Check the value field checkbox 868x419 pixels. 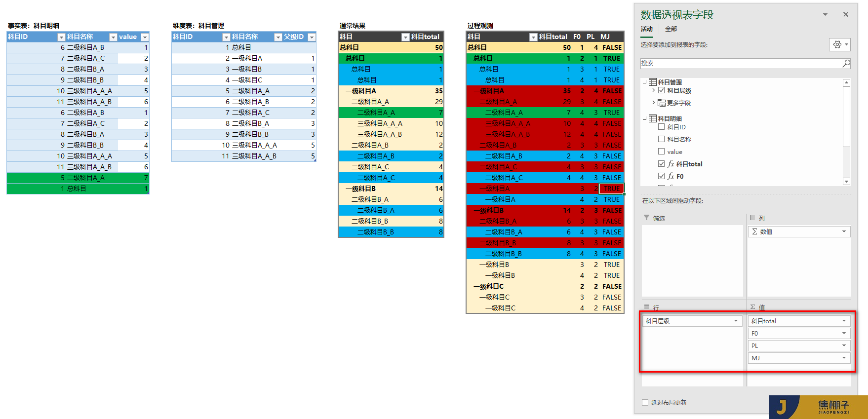661,152
